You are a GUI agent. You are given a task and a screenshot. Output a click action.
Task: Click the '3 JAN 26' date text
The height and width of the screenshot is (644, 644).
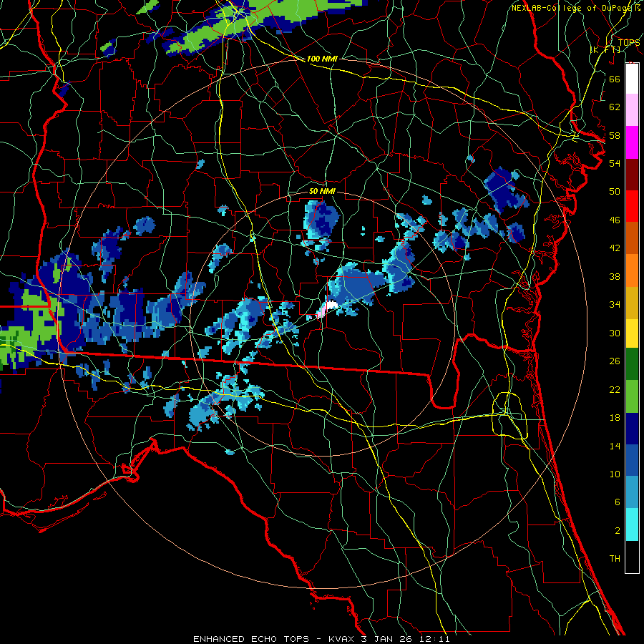click(x=388, y=639)
